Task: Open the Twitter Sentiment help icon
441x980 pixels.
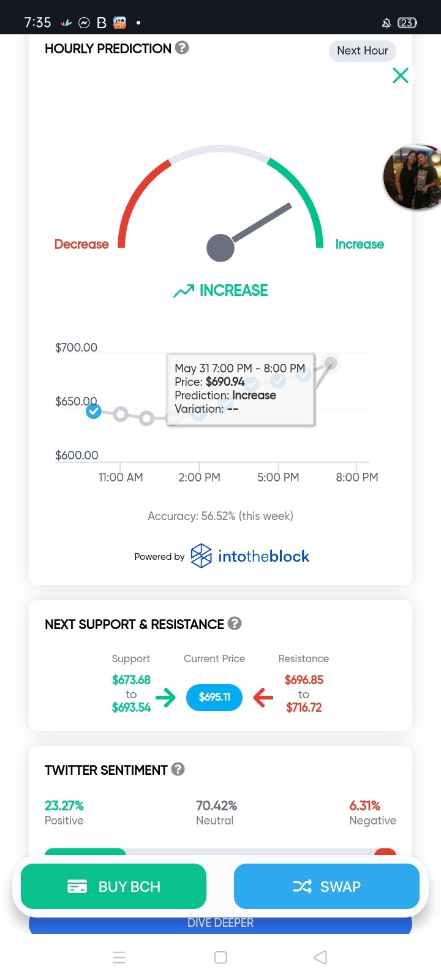Action: tap(178, 769)
